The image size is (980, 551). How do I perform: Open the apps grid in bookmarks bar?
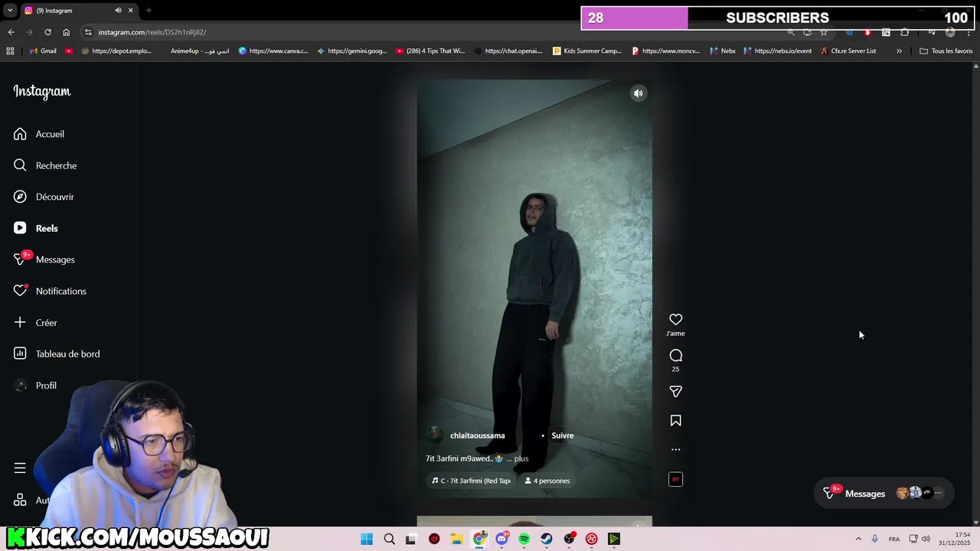[x=10, y=51]
